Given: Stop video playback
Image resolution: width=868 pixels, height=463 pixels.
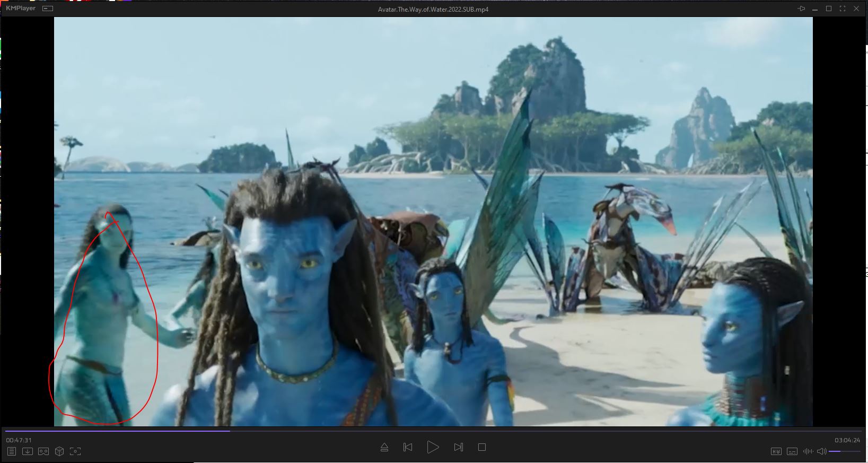Looking at the screenshot, I should coord(482,447).
